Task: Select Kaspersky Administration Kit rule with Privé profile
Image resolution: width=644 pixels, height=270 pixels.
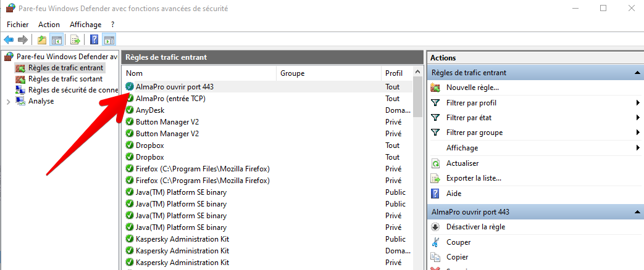Action: 182,262
